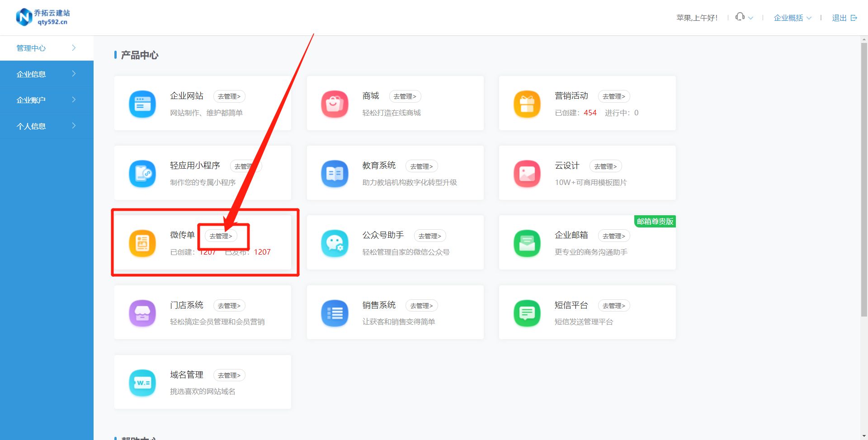Viewport: 868px width, 440px height.
Task: Click the 短信平台 message icon
Action: click(526, 312)
